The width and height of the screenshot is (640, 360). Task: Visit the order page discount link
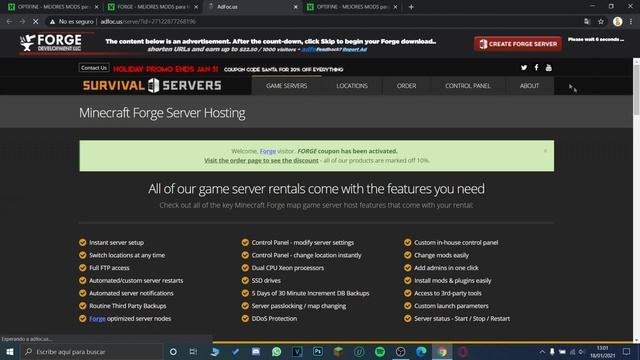tap(261, 160)
